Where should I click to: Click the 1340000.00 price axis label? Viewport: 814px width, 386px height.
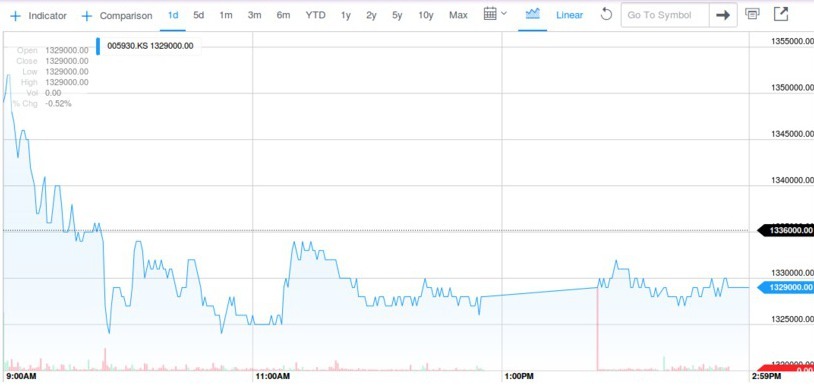point(792,180)
